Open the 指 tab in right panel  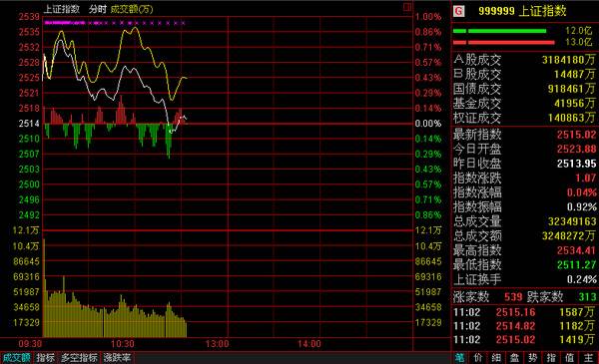[x=551, y=358]
